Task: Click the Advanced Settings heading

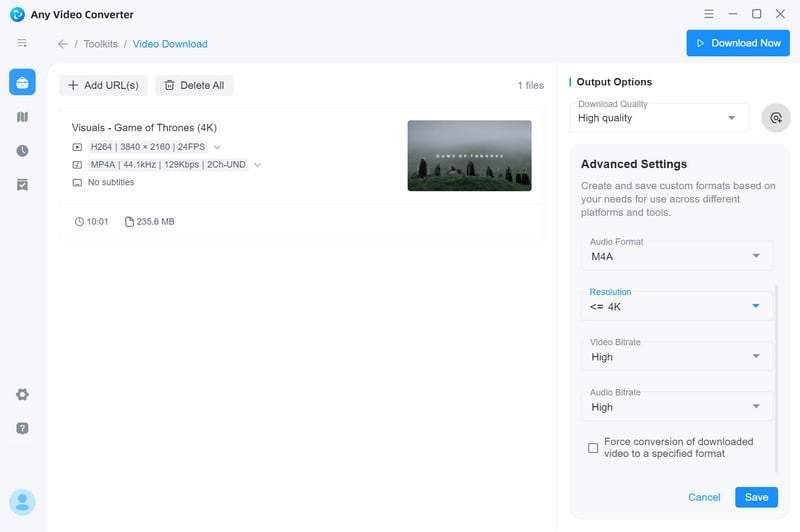Action: [x=634, y=164]
